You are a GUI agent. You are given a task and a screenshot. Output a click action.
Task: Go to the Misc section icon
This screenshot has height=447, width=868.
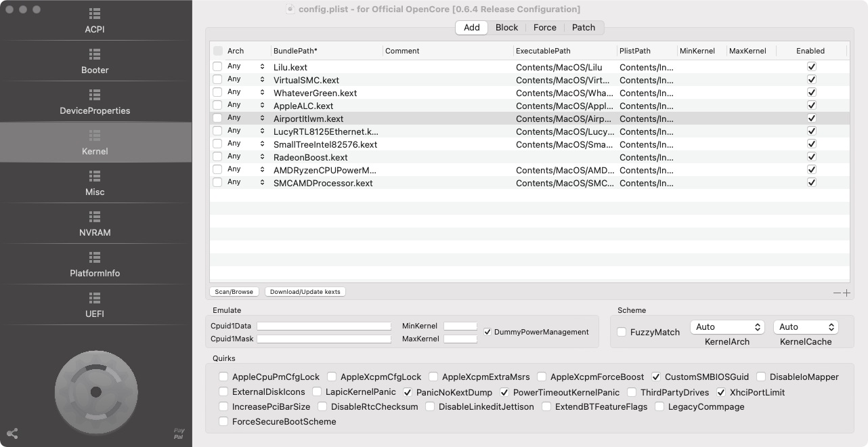click(95, 176)
